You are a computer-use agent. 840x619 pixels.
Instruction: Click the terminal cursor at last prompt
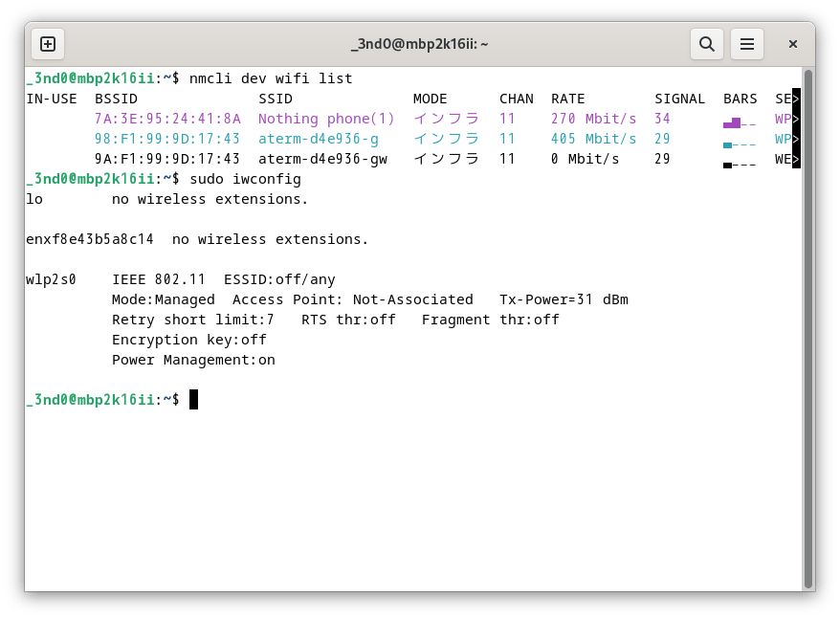[193, 400]
